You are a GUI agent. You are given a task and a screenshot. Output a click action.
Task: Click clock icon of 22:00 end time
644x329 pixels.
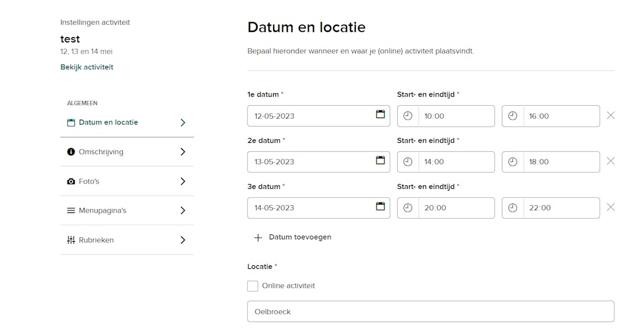coord(513,208)
